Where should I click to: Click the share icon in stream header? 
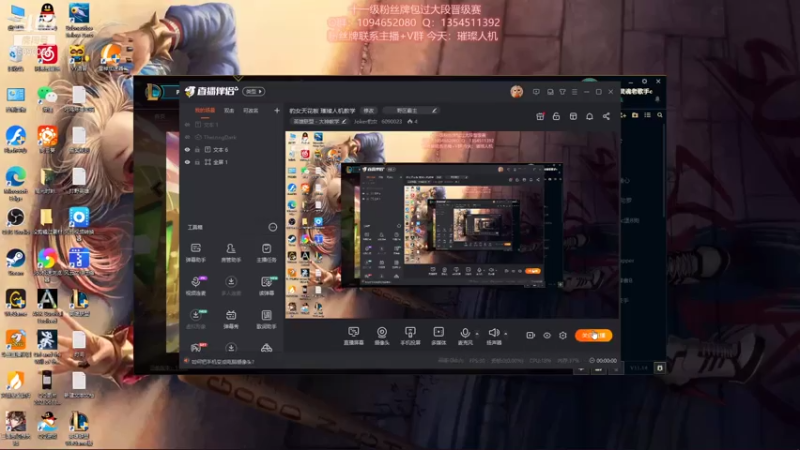(x=606, y=116)
